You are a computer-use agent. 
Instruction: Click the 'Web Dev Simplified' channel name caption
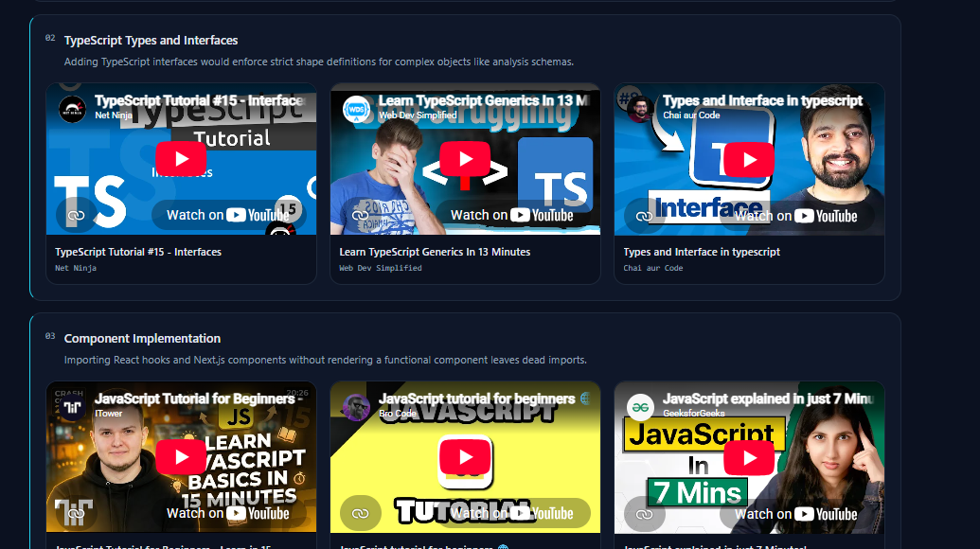tap(381, 268)
